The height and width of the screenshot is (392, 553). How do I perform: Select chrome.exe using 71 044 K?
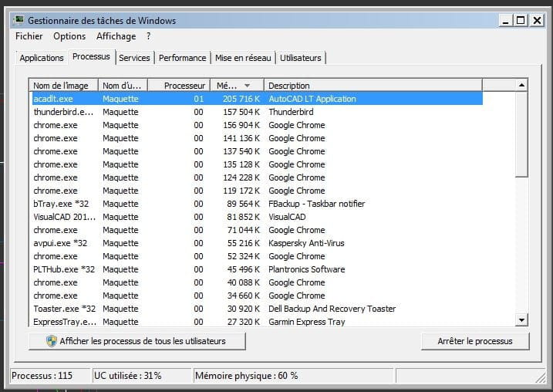(258, 230)
